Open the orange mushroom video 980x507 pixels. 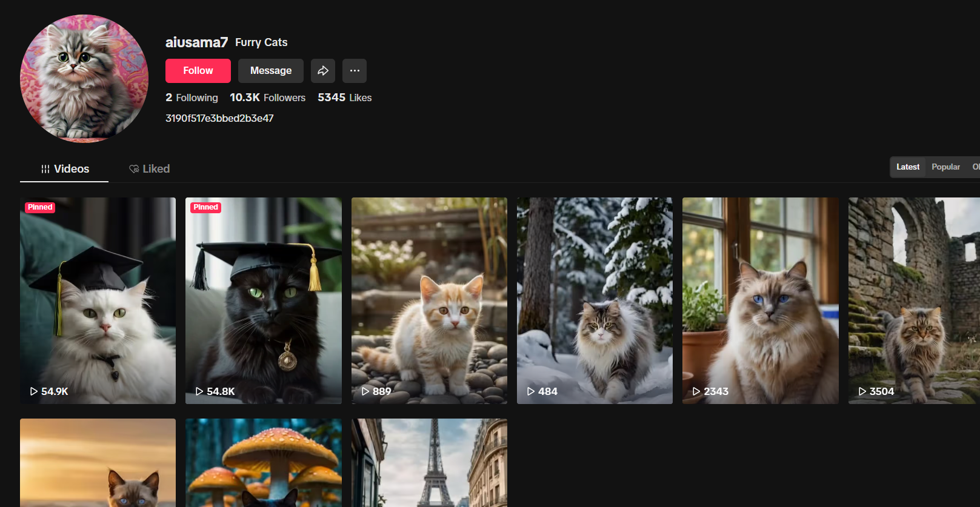click(264, 463)
